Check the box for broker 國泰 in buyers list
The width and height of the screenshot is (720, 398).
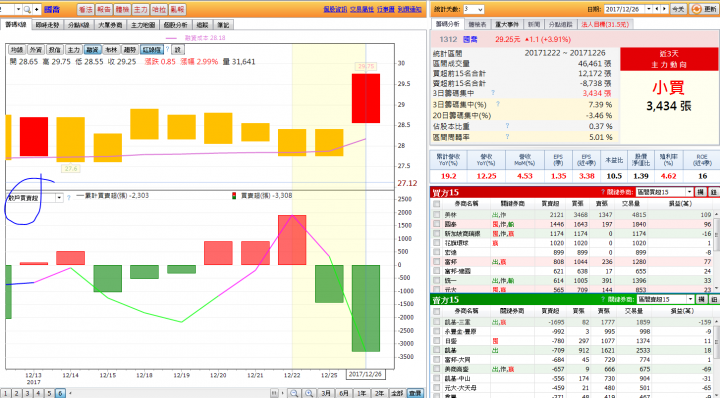[436, 224]
